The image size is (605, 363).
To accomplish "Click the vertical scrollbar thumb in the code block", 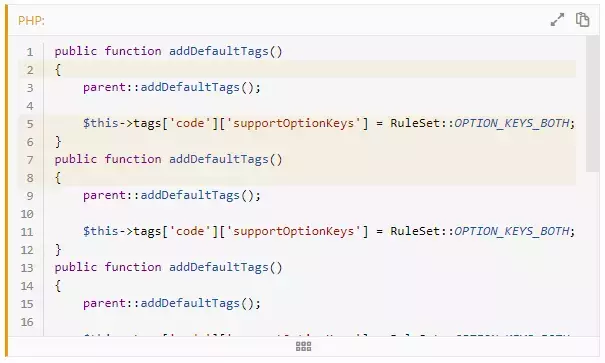I will pyautogui.click(x=592, y=104).
